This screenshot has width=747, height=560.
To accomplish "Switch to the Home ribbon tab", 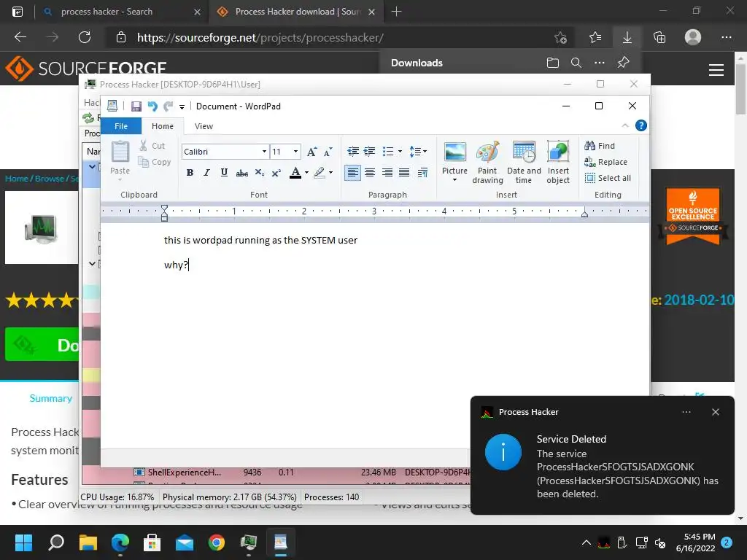I will 163,126.
